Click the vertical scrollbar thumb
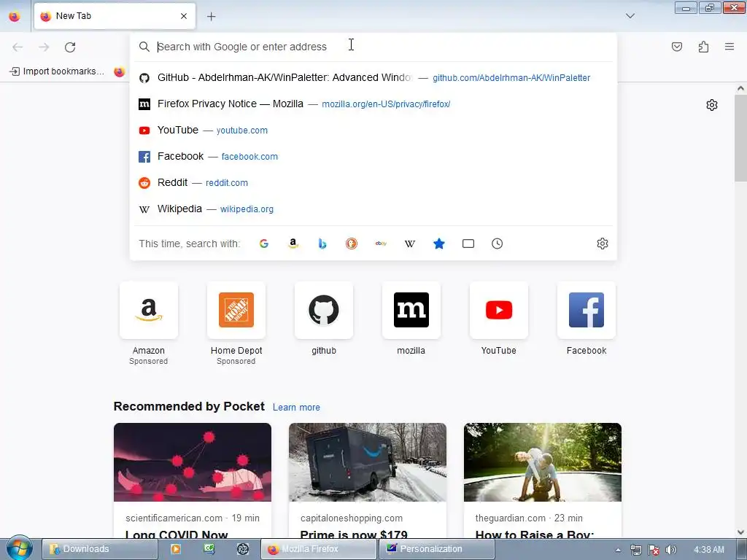The image size is (747, 560). coord(740,138)
